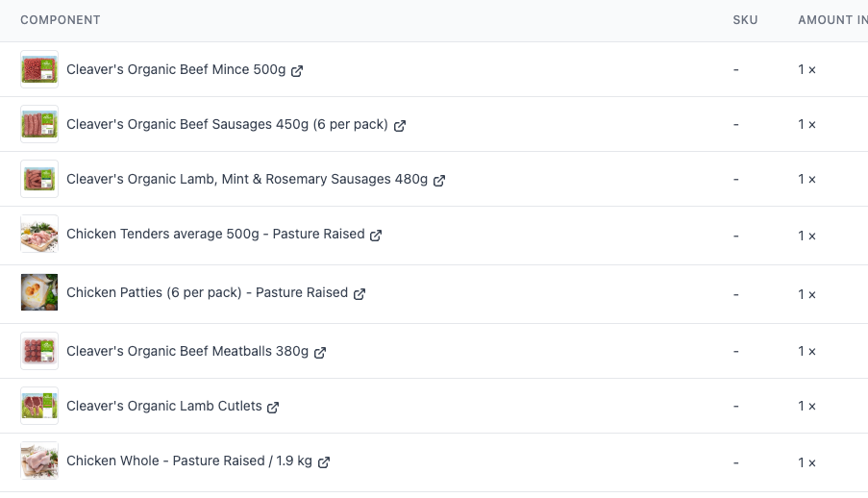Click external link icon next to Chicken Whole
This screenshot has width=868, height=498.
pyautogui.click(x=324, y=462)
